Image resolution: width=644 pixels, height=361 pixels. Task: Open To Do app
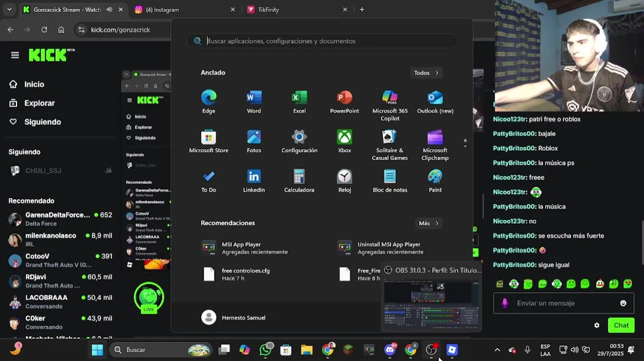[209, 181]
